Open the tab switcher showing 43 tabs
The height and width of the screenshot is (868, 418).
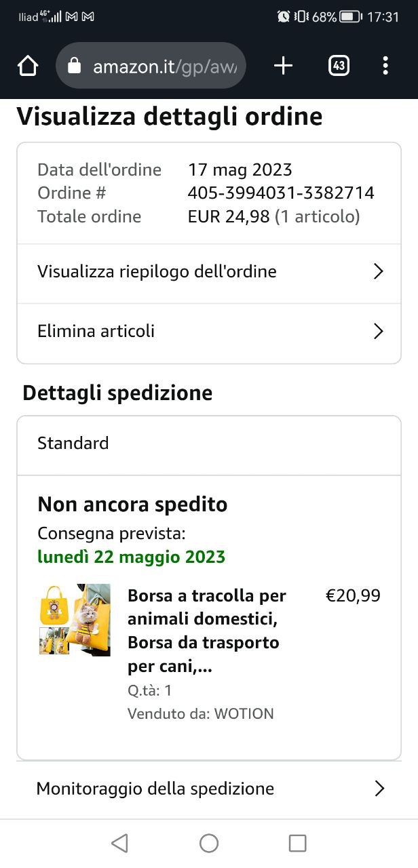click(x=339, y=66)
